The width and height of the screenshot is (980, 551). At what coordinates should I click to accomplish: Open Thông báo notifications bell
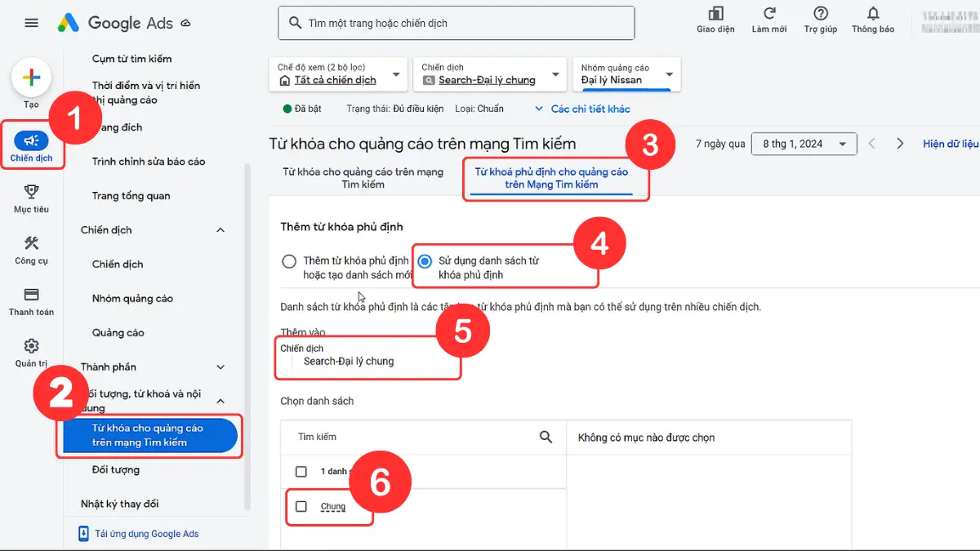click(x=873, y=14)
